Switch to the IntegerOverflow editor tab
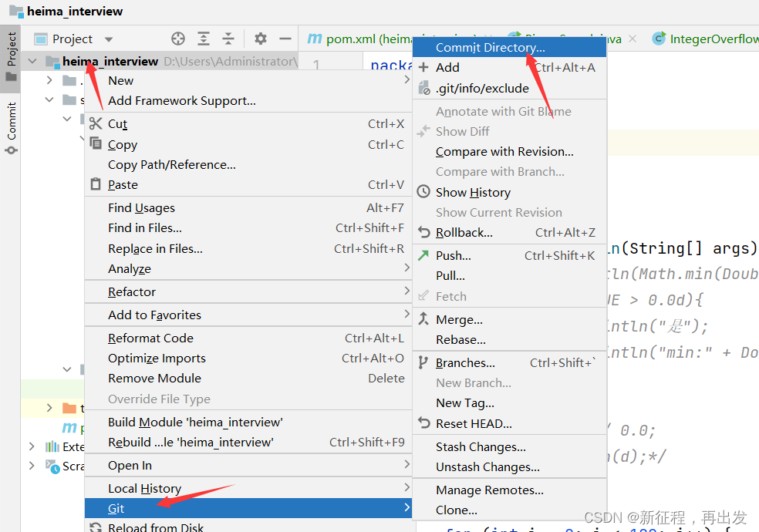The image size is (759, 532). 704,39
